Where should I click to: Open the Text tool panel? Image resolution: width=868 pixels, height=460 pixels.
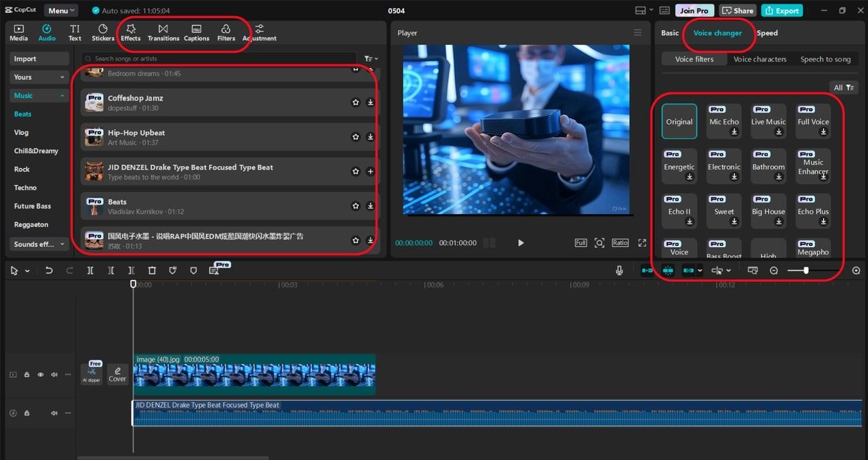click(75, 33)
